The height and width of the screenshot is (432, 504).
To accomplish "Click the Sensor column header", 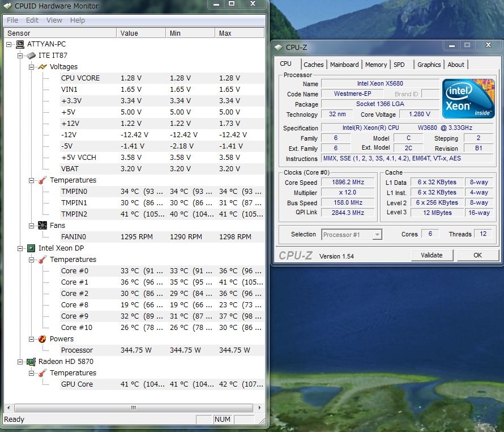I will pyautogui.click(x=60, y=33).
